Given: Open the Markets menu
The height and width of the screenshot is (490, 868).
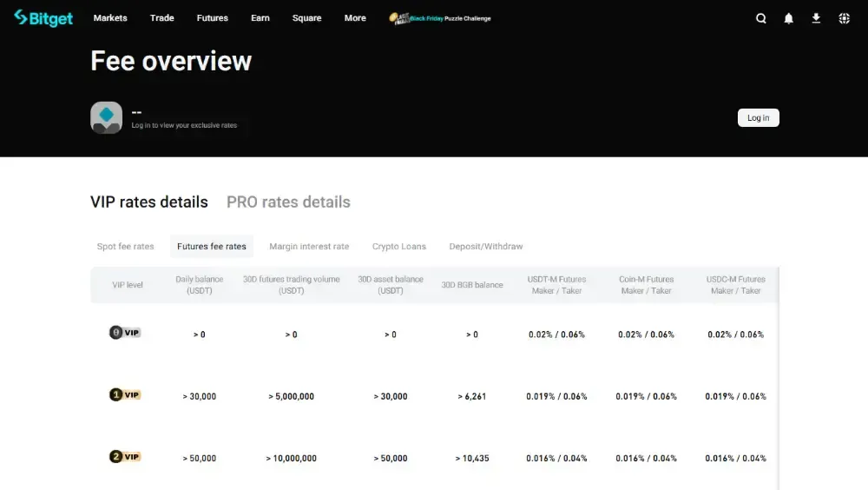Looking at the screenshot, I should pyautogui.click(x=110, y=18).
